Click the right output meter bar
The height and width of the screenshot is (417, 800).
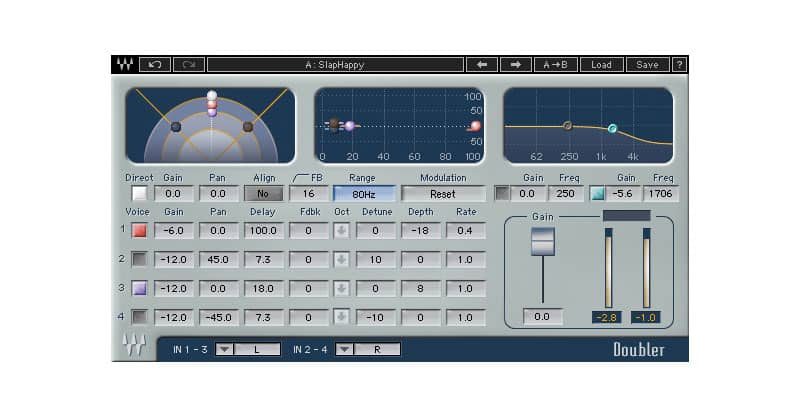pos(646,268)
